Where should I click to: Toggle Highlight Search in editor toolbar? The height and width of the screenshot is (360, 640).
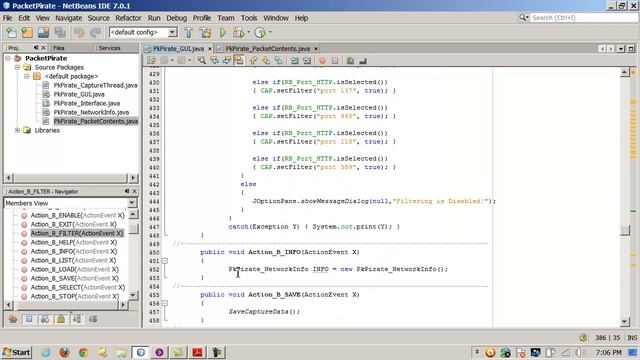(x=239, y=60)
